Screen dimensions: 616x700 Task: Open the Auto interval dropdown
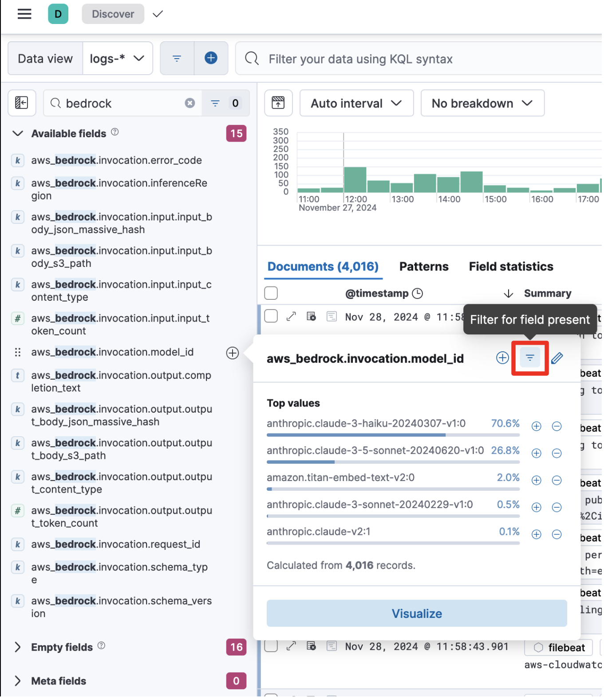click(x=356, y=103)
